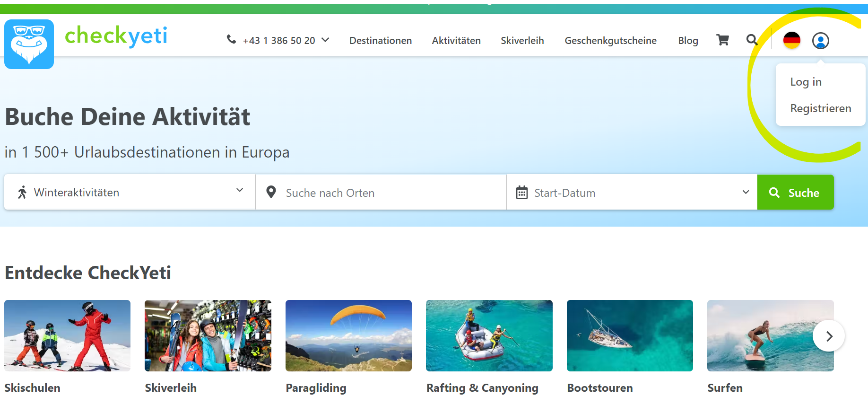Open the Skischulen thumbnail
Image resolution: width=868 pixels, height=405 pixels.
pos(67,335)
